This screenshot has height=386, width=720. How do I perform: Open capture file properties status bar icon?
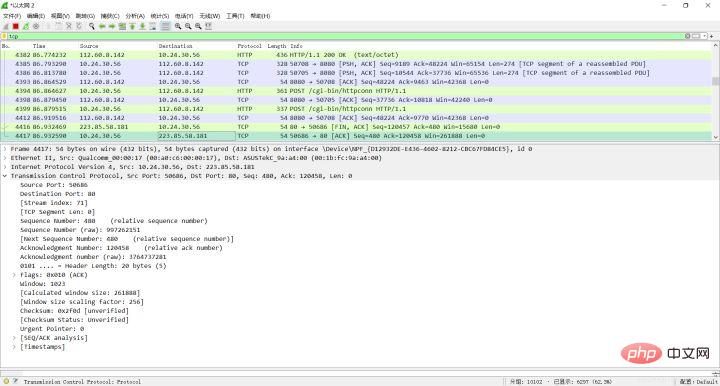point(15,381)
